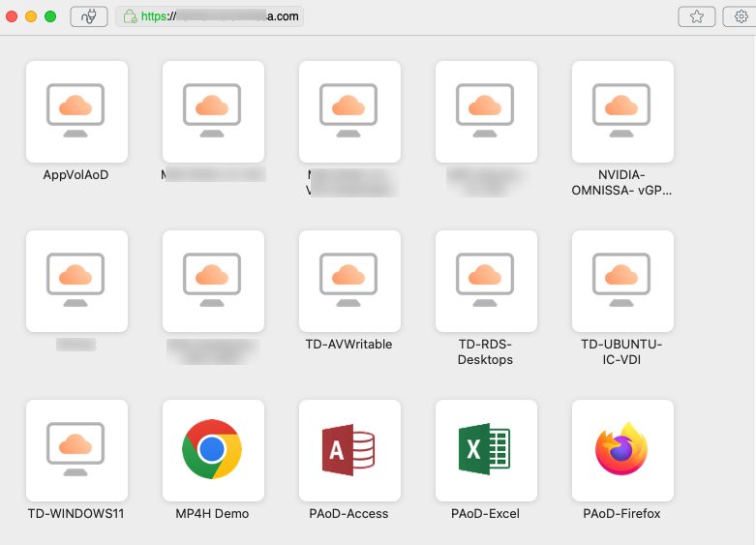Open the MP4H Demo Chrome app
The width and height of the screenshot is (756, 545).
(213, 450)
